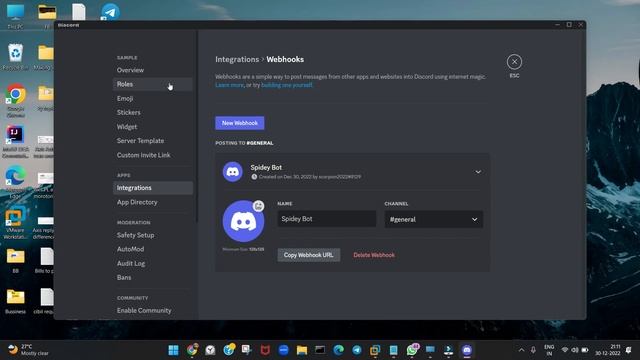Edit the webhook Name field Spidey Bot
Viewport: 640px width, 360px height.
pos(327,219)
